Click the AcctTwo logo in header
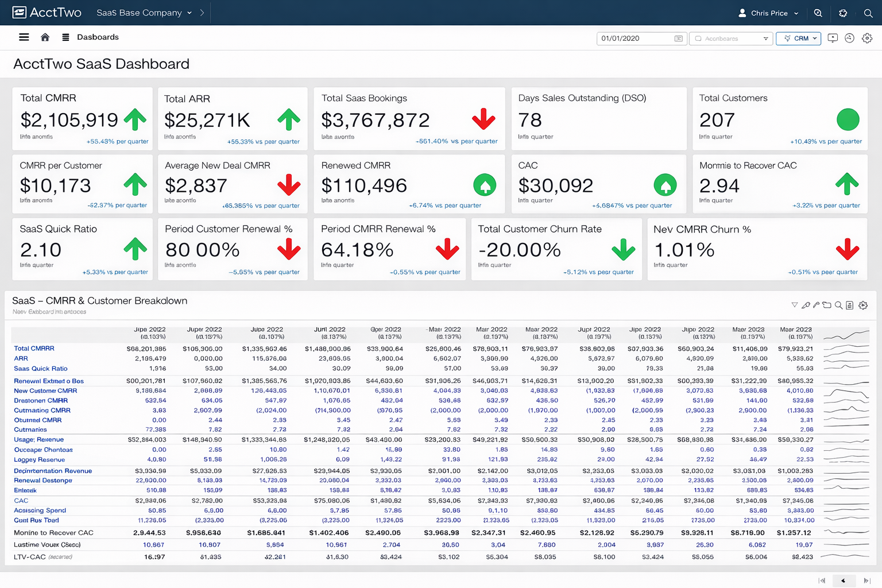This screenshot has height=588, width=882. click(x=47, y=13)
